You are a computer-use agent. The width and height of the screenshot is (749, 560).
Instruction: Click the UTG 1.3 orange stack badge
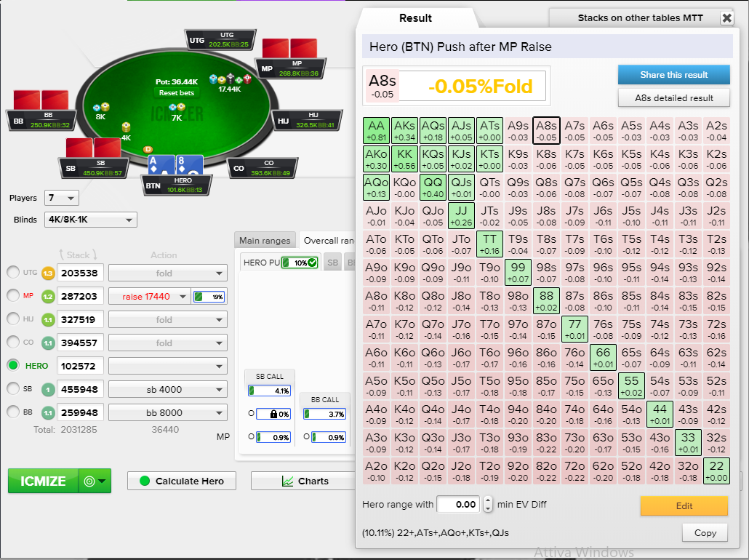[48, 273]
